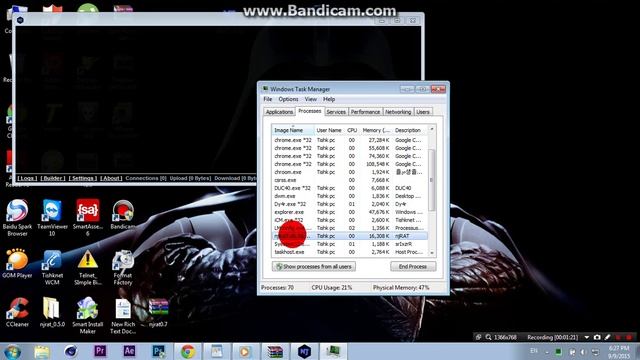
Task: Select chrome.exe row using 27,284 K
Action: [x=350, y=140]
